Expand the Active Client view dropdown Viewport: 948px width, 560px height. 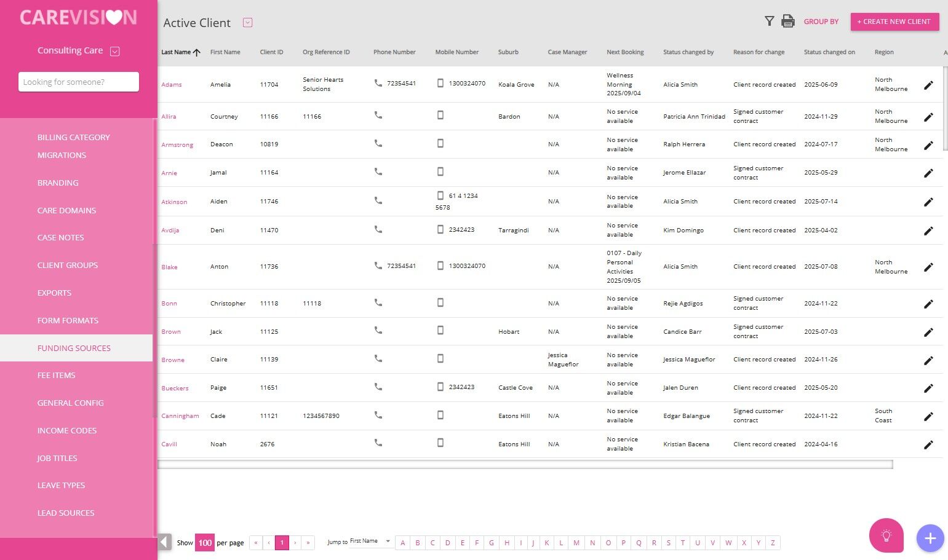[247, 23]
